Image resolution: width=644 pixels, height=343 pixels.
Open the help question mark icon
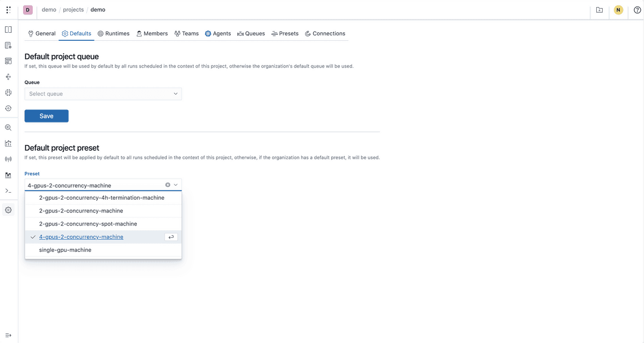click(637, 10)
